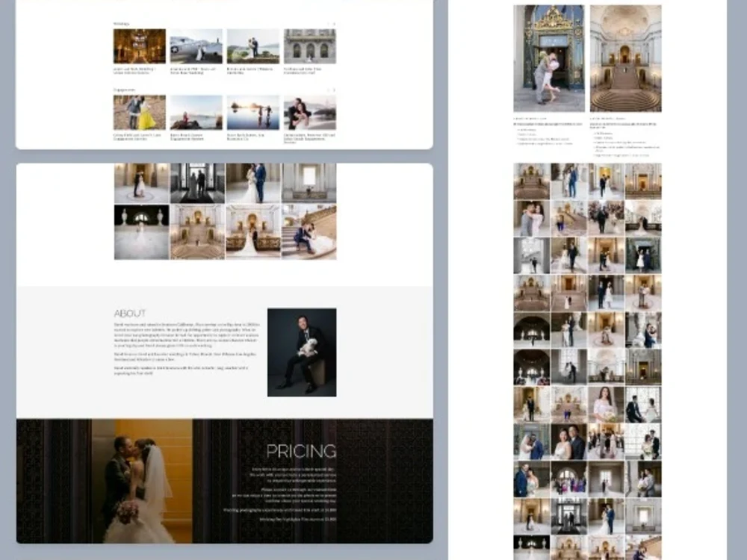Click the photographer portrait with white dog

click(x=302, y=352)
